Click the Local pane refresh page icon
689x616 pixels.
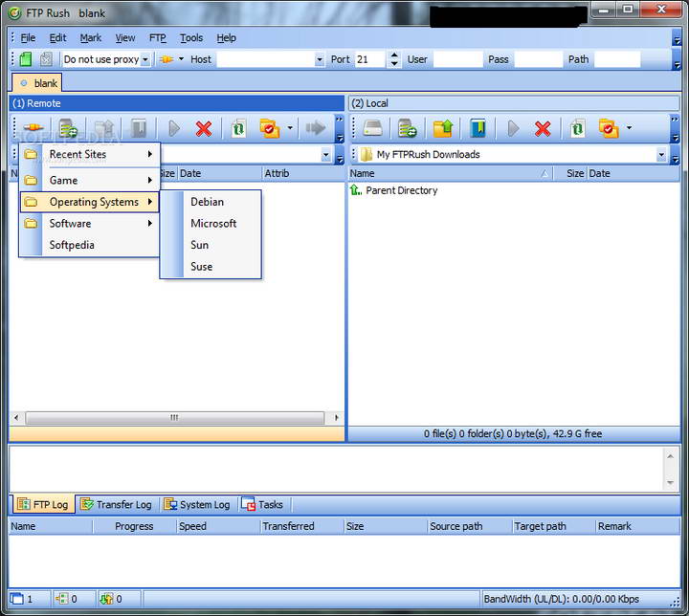(x=577, y=128)
